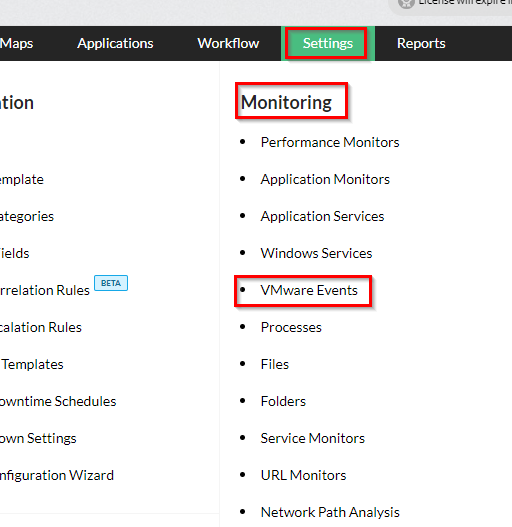Open Performance Monitors settings
This screenshot has height=527, width=512.
pos(330,142)
